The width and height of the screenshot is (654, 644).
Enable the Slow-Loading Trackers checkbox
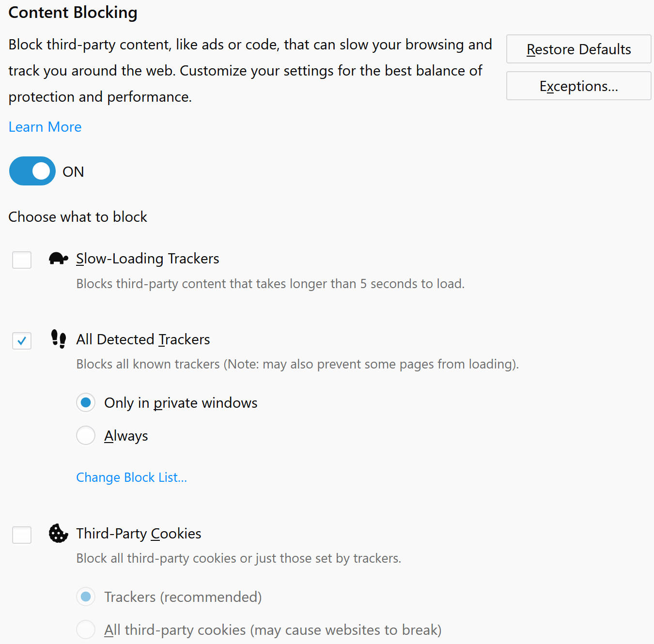pos(21,260)
